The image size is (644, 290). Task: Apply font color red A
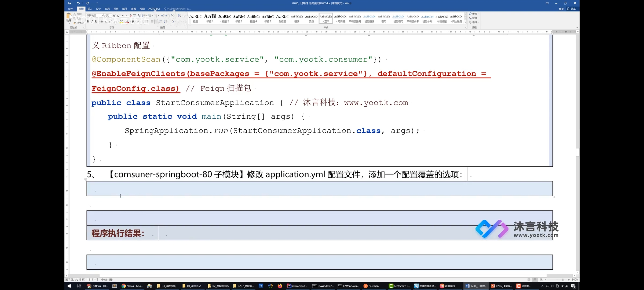click(x=127, y=21)
